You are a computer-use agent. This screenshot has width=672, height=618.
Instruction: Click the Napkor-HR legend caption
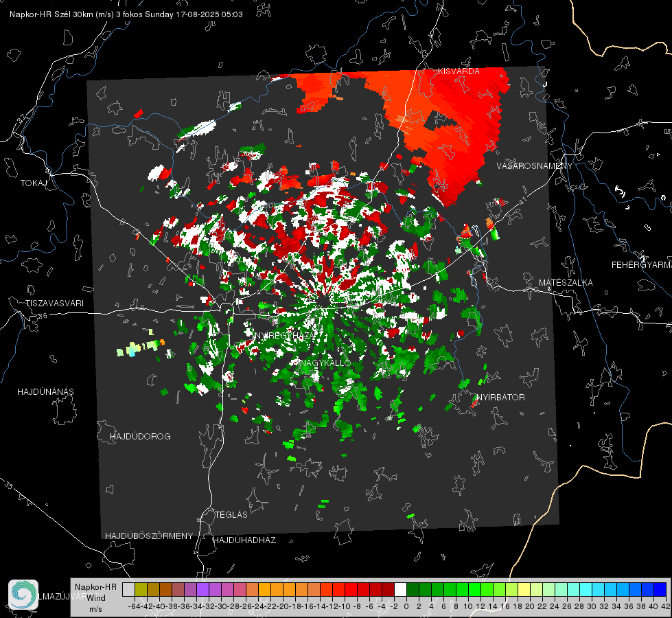click(x=95, y=587)
